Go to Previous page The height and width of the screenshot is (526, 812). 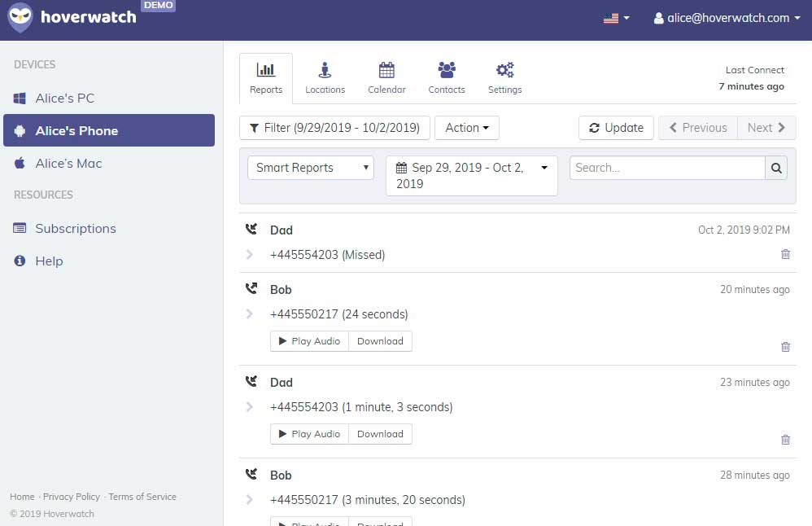pyautogui.click(x=698, y=128)
